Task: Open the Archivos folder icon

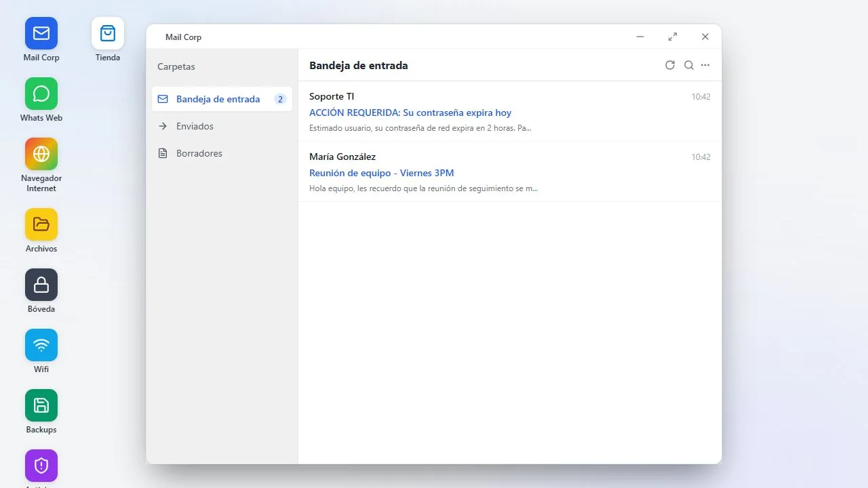Action: 41,224
